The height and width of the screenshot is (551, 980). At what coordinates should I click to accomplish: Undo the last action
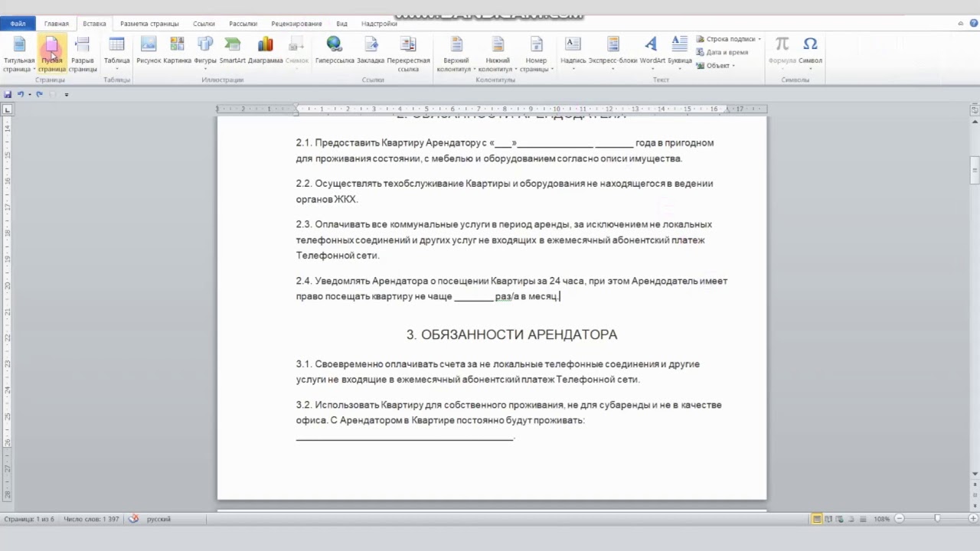coord(21,94)
